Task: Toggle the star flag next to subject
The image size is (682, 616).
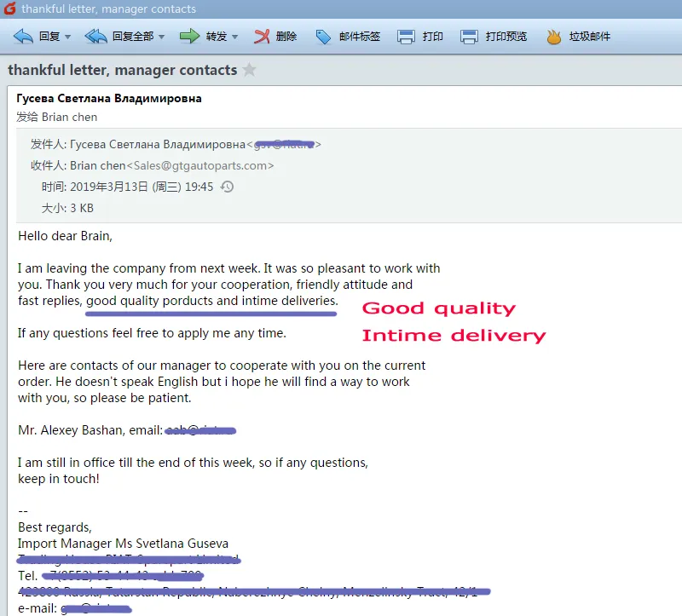Action: tap(249, 70)
